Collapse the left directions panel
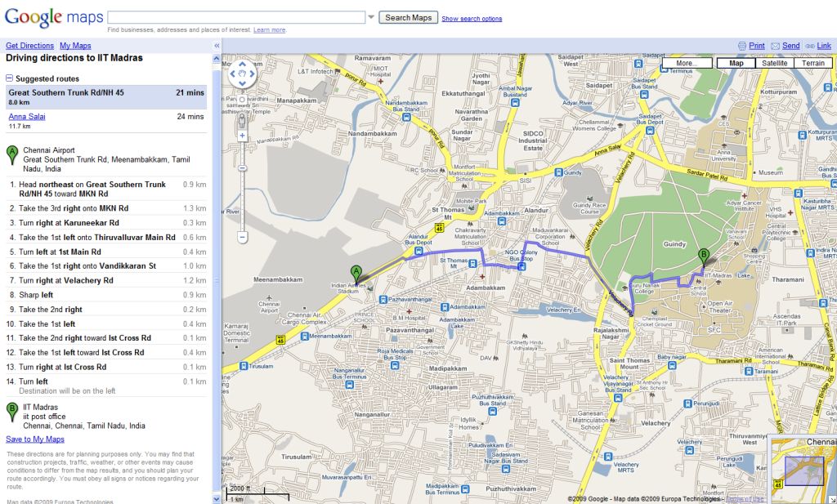837x504 pixels. point(217,46)
